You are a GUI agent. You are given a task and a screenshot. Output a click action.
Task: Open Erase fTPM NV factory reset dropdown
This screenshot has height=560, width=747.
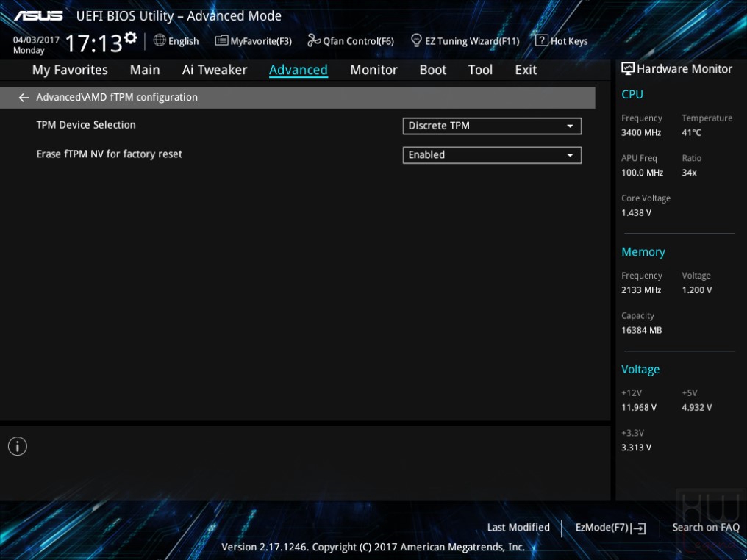[x=492, y=155]
